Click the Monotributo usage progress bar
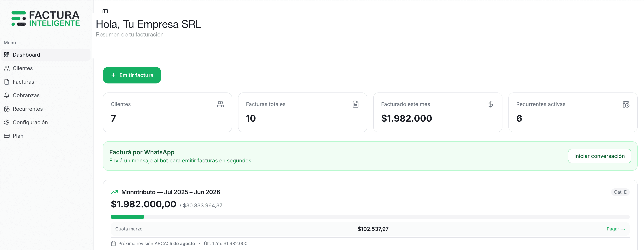644x250 pixels. (370, 217)
